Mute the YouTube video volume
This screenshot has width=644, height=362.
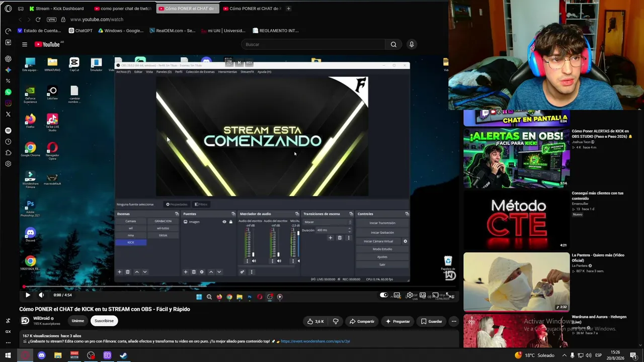41,295
